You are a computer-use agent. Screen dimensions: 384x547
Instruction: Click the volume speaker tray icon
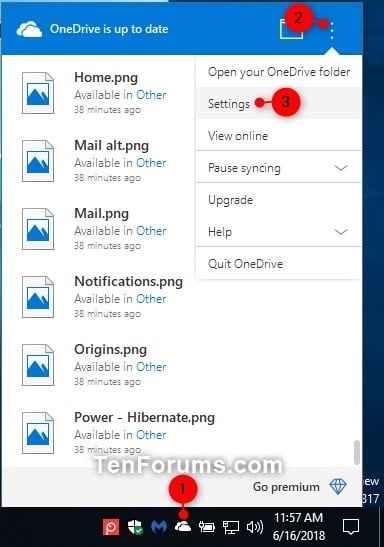tap(255, 527)
